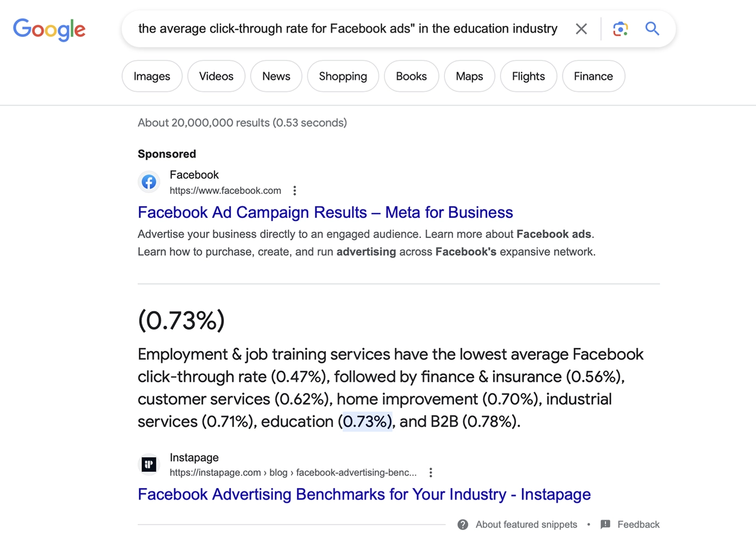Open three-dot menu beside facebook.com URL
The width and height of the screenshot is (756, 543).
click(x=295, y=191)
